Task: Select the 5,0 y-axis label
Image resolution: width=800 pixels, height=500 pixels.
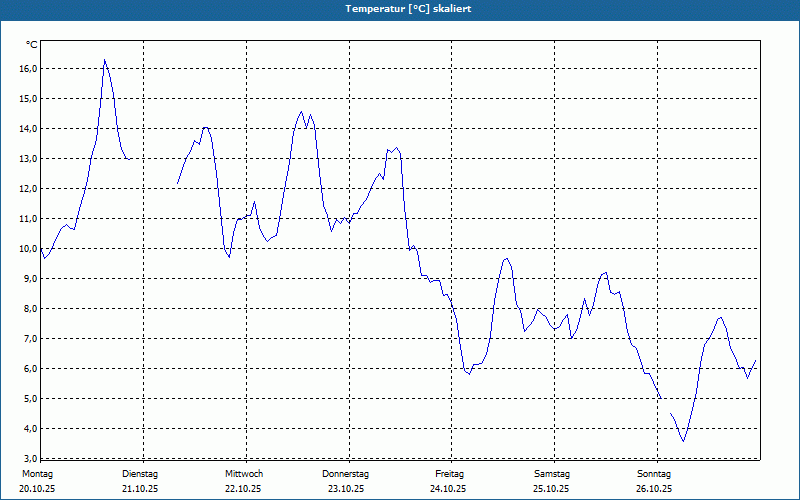Action: click(x=29, y=398)
